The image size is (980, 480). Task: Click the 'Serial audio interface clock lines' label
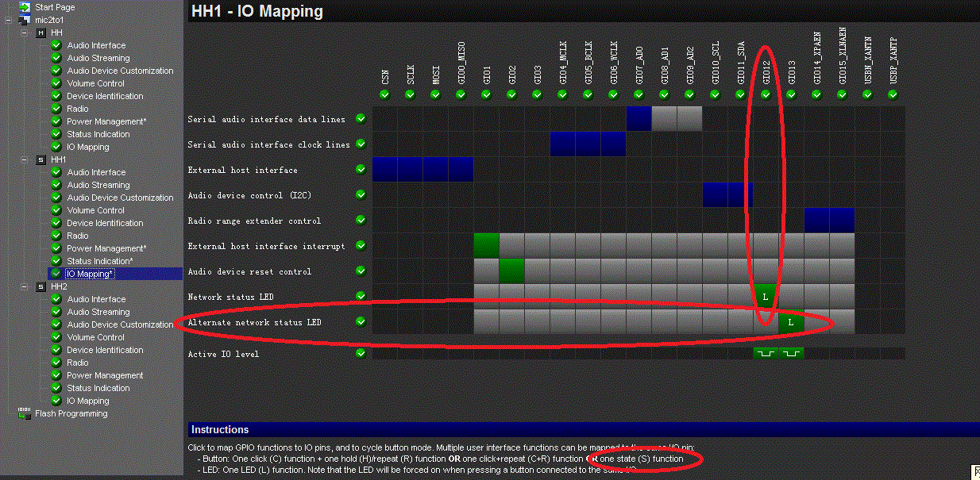[268, 144]
